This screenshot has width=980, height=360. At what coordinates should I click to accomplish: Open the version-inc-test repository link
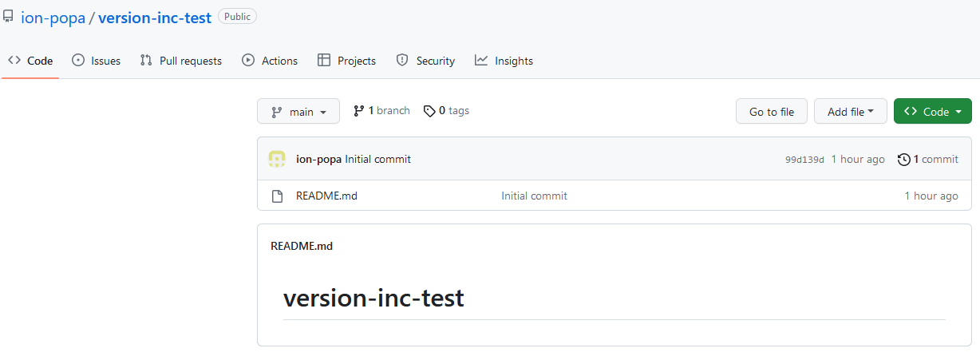155,17
